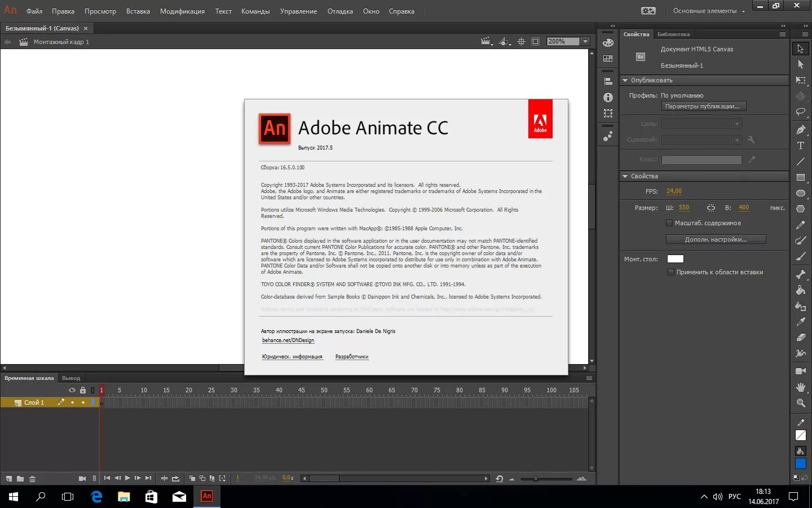Open the Align panel icon
The width and height of the screenshot is (812, 508).
pyautogui.click(x=608, y=81)
